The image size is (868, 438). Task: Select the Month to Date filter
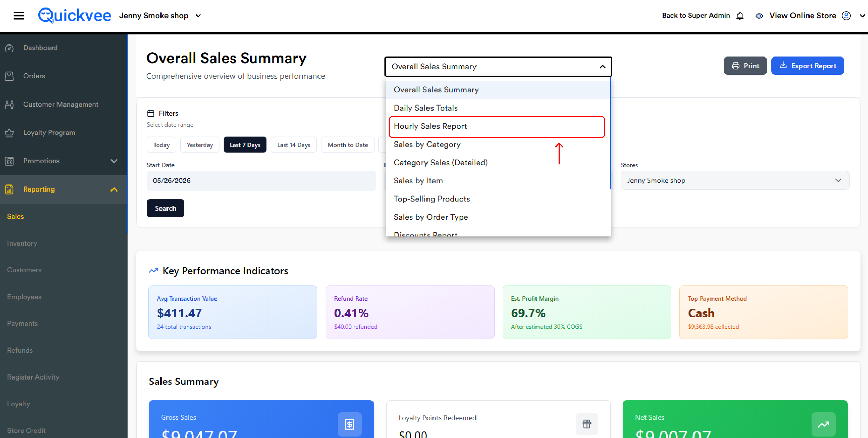348,145
